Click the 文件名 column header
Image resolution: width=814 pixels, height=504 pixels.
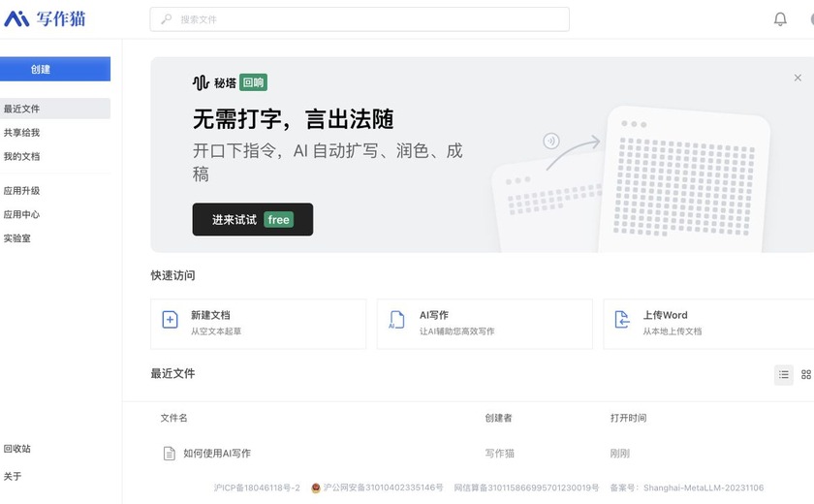pyautogui.click(x=173, y=418)
